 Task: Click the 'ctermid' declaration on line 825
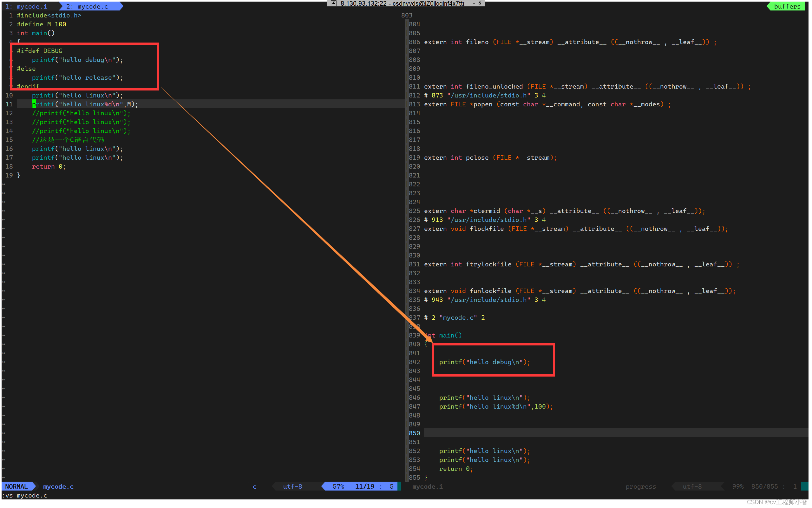point(565,211)
